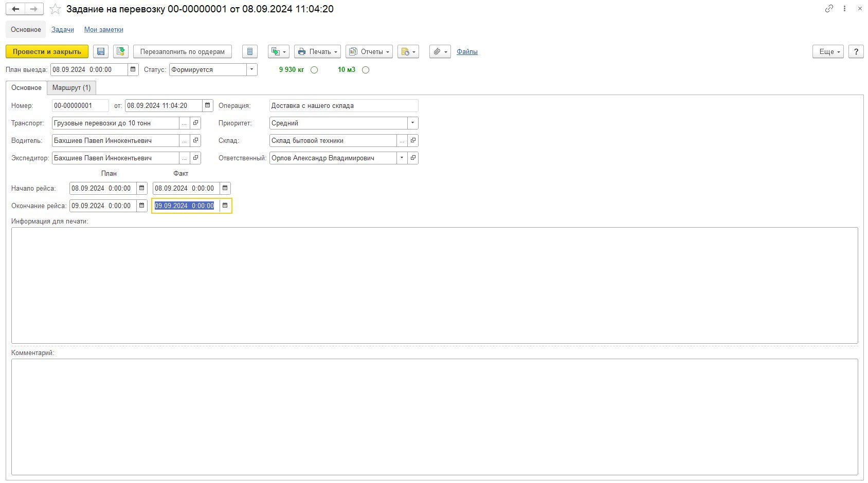
Task: Open the Печать dropdown menu
Action: tap(317, 51)
